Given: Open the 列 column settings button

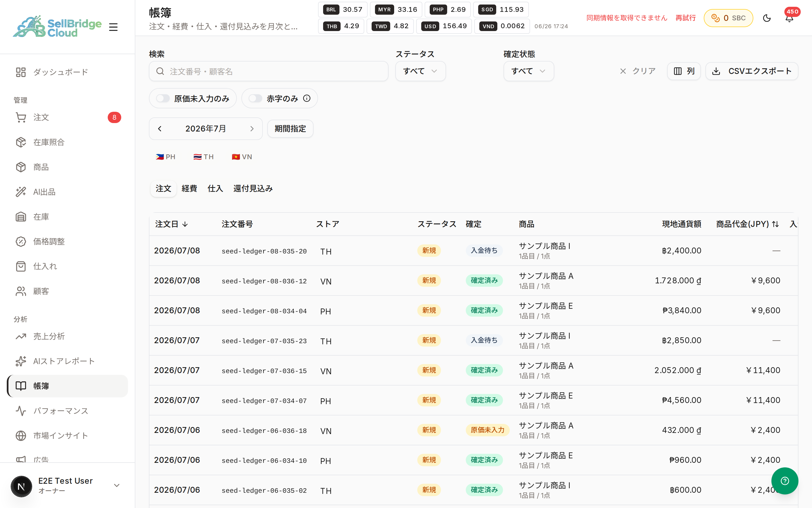Looking at the screenshot, I should pos(684,71).
